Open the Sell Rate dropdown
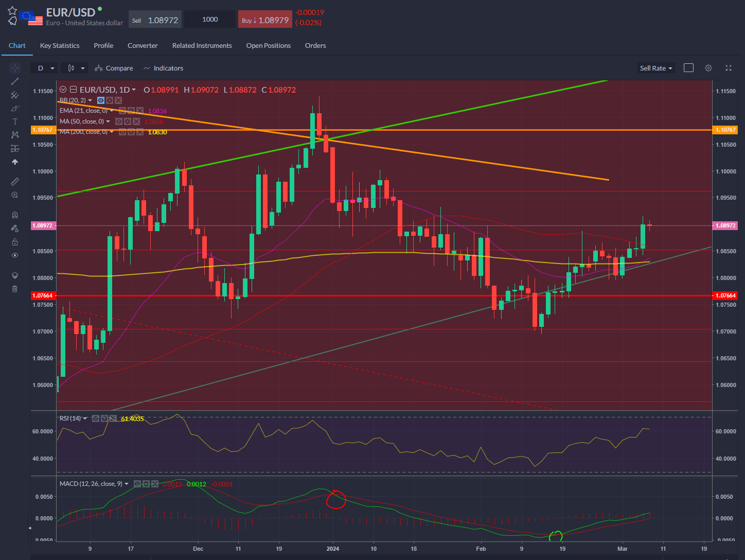This screenshot has height=560, width=745. (x=656, y=67)
